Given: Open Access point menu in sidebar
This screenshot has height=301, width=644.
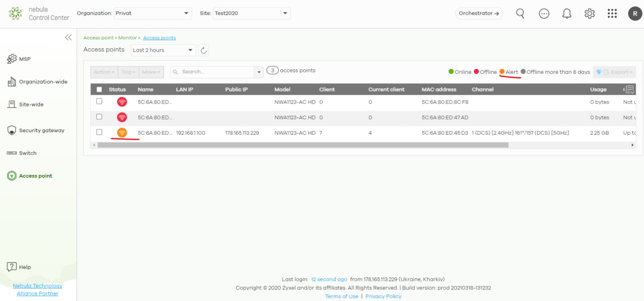Looking at the screenshot, I should (30, 176).
